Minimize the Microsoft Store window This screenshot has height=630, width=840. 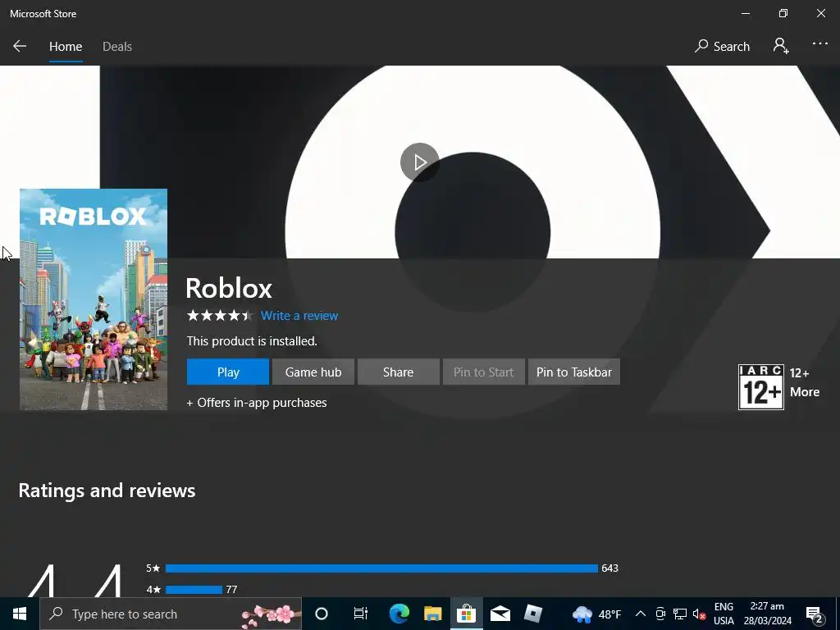[746, 13]
